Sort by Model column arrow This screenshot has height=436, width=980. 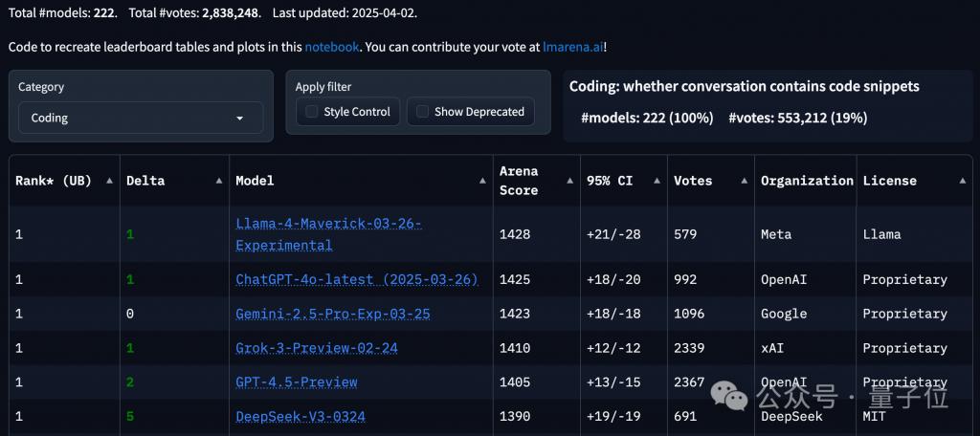tap(482, 181)
